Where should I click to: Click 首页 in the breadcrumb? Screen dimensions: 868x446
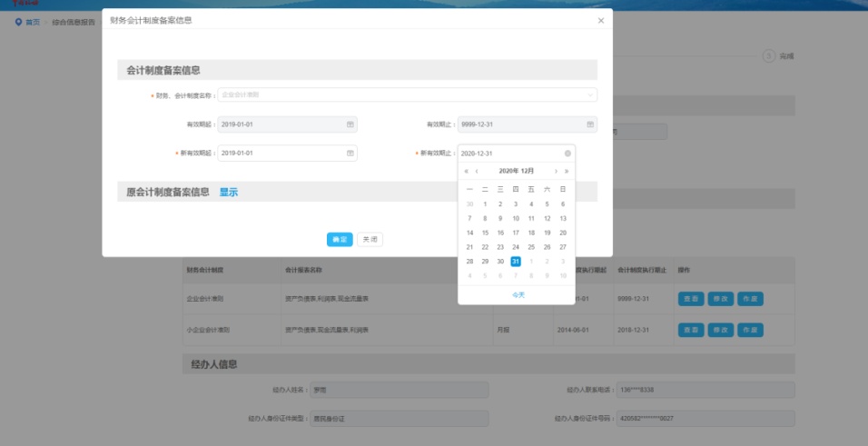32,22
